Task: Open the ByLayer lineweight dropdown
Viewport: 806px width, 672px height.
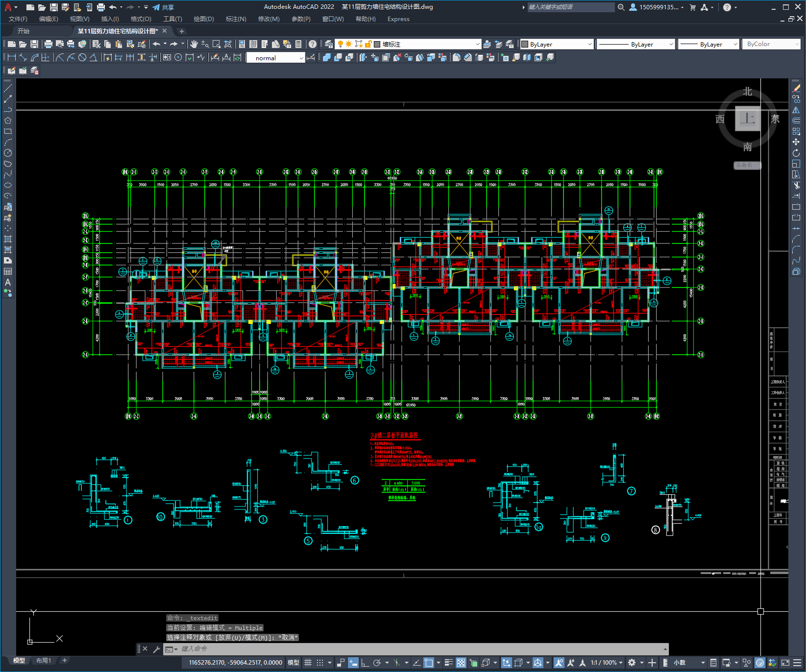Action: coord(708,44)
